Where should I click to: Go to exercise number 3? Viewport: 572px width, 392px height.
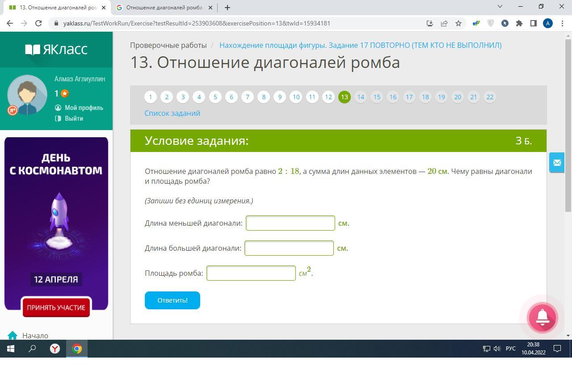183,97
